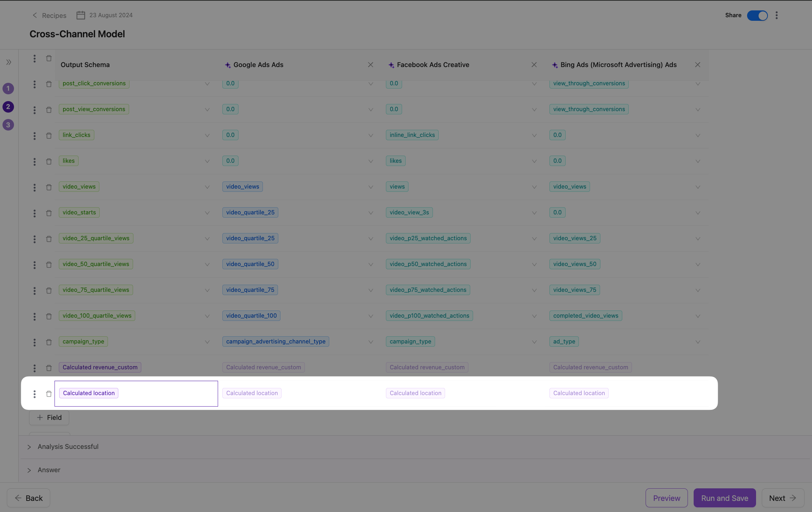Click the Calculated revenue_custom output tag
Viewport: 812px width, 512px height.
[x=100, y=367]
